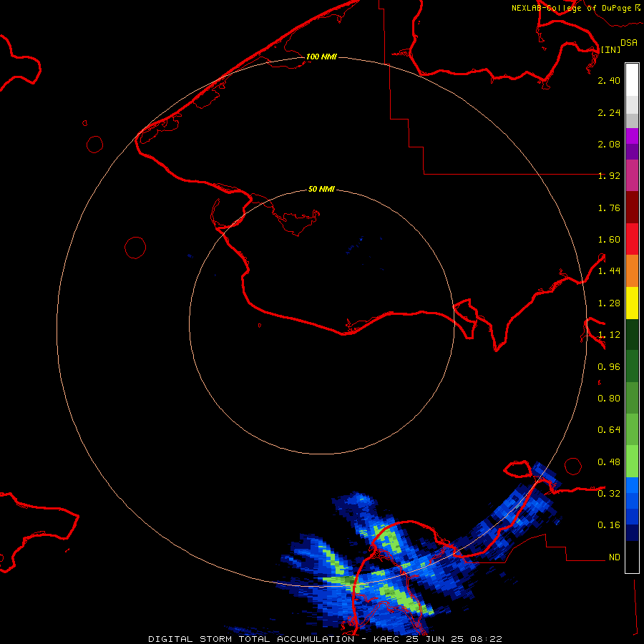Click the 0.80 legend value

[609, 399]
